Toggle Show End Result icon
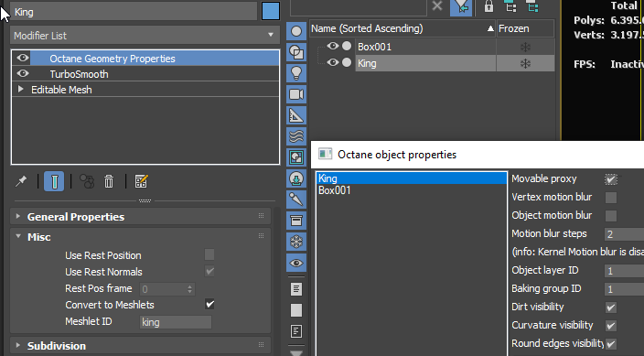Image resolution: width=644 pixels, height=356 pixels. [54, 181]
